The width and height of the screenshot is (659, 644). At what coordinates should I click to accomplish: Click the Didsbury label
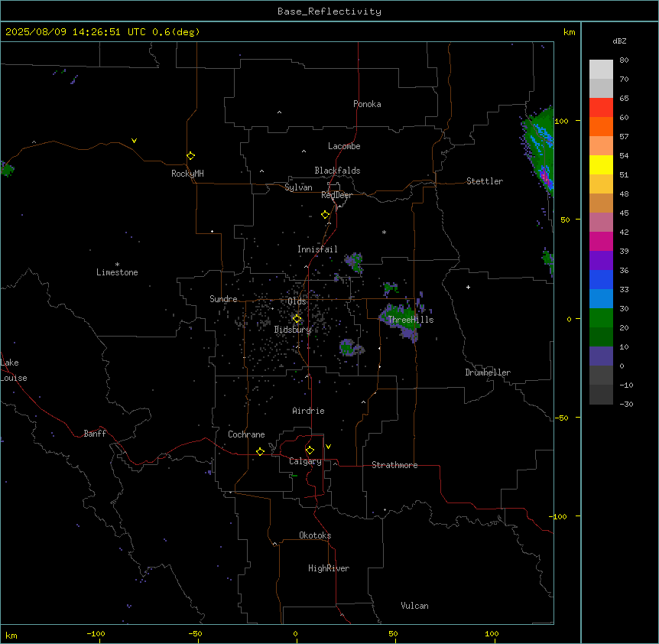click(x=293, y=330)
